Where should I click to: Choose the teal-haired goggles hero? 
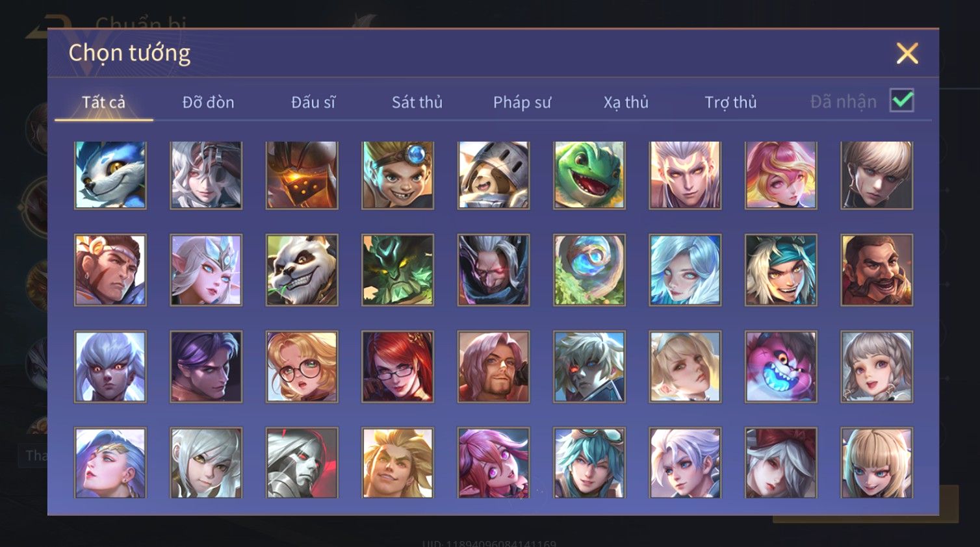click(589, 463)
